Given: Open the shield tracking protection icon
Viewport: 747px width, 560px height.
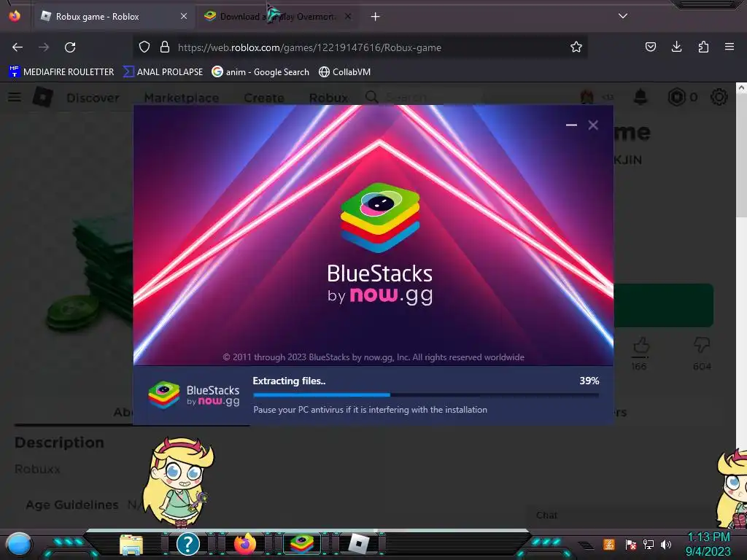Looking at the screenshot, I should click(144, 47).
